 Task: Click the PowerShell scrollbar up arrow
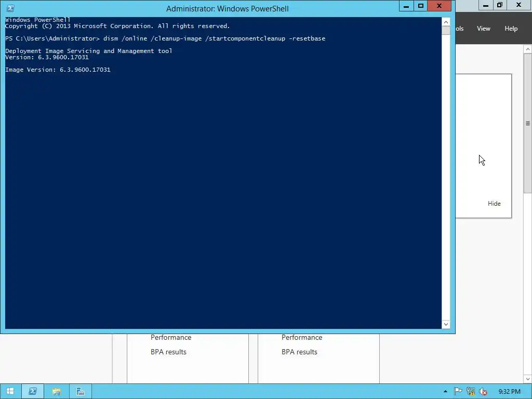click(446, 22)
